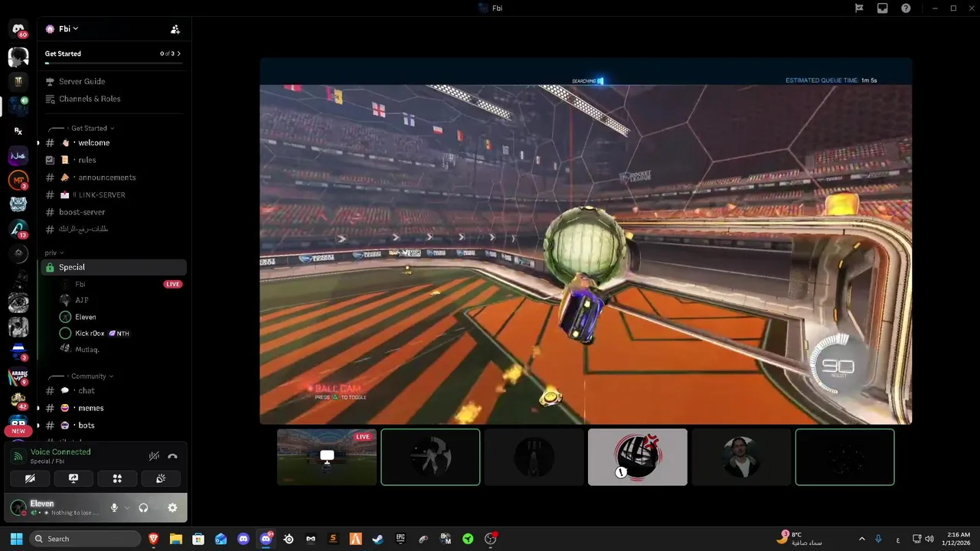Select the Special voice channel
This screenshot has height=551, width=980.
click(113, 267)
